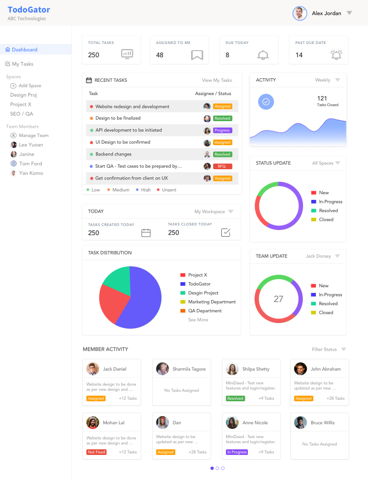This screenshot has width=368, height=480.
Task: Click See More under the task distribution legend
Action: (198, 320)
